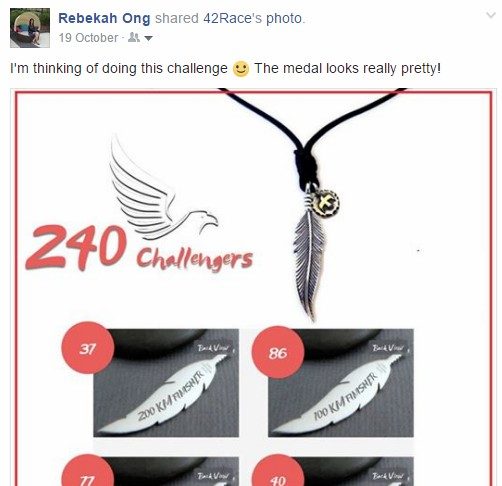Image resolution: width=502 pixels, height=486 pixels.
Task: Click the red circle labeled 37
Action: tap(88, 348)
